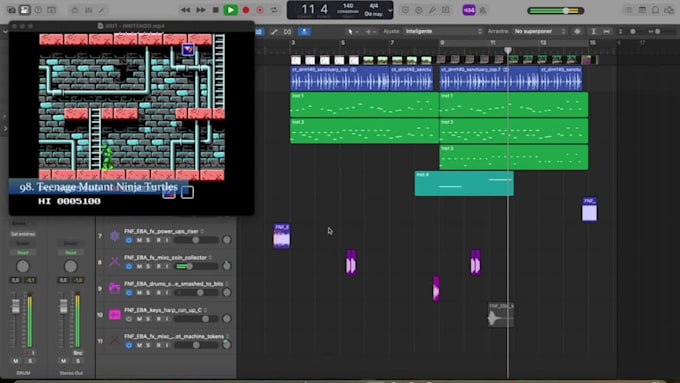Click the playhead marker in ruler

coord(508,50)
